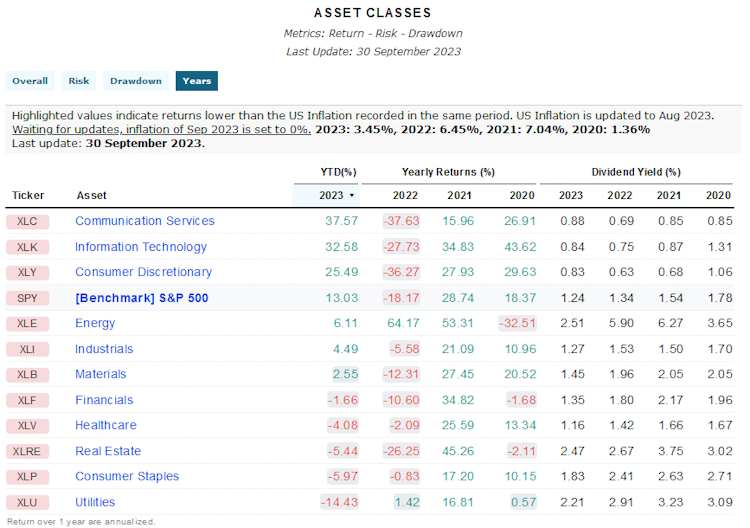Open the Financials asset link
Screen dimensions: 750x528
(104, 400)
